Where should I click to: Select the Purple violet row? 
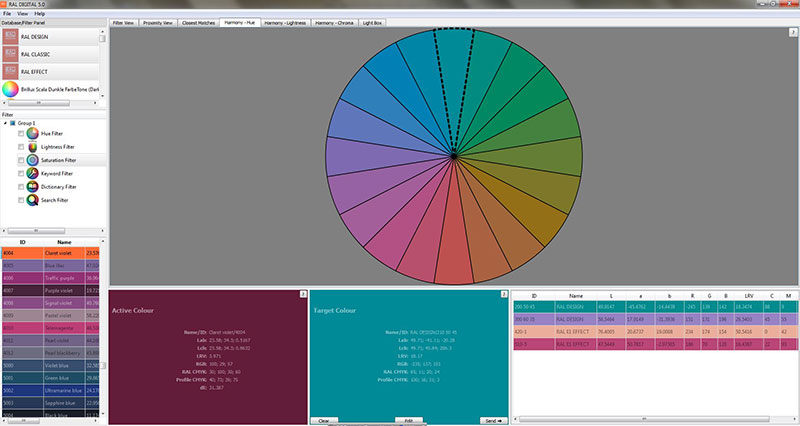pyautogui.click(x=51, y=291)
